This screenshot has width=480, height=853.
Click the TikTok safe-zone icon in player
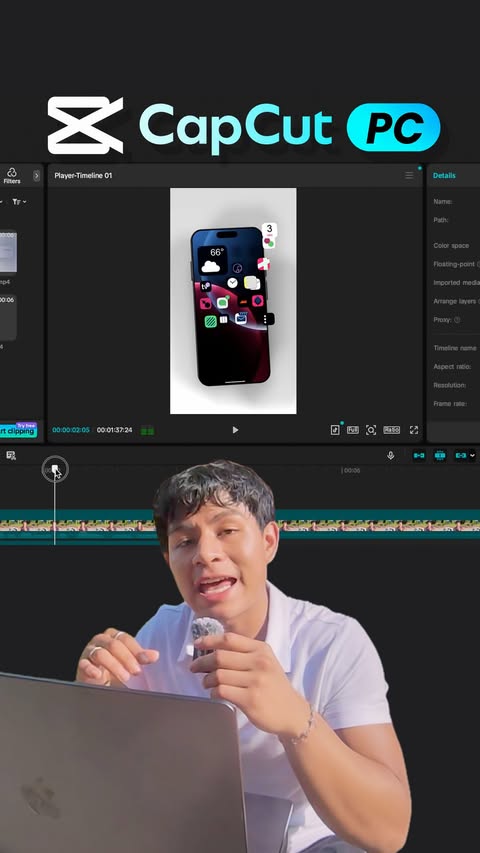335,430
